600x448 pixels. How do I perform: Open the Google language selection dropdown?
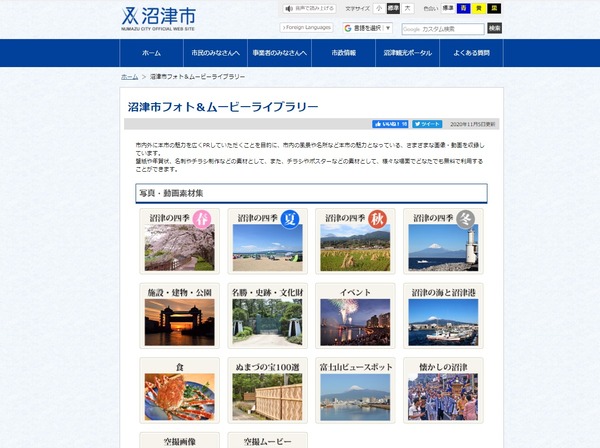coord(367,28)
